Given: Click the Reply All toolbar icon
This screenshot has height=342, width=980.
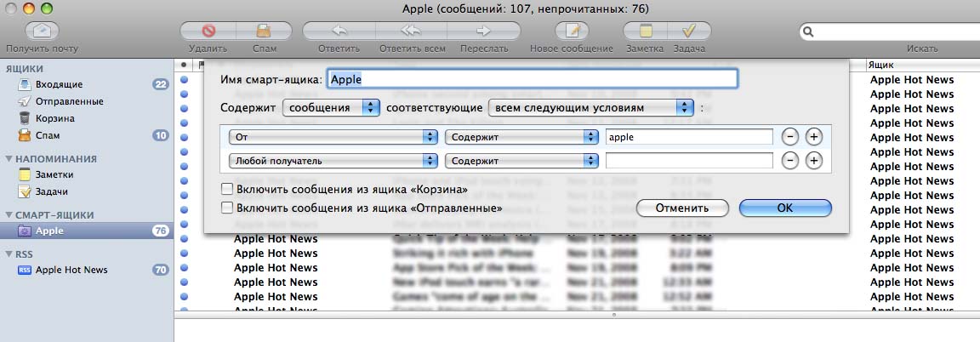Looking at the screenshot, I should pos(411,31).
